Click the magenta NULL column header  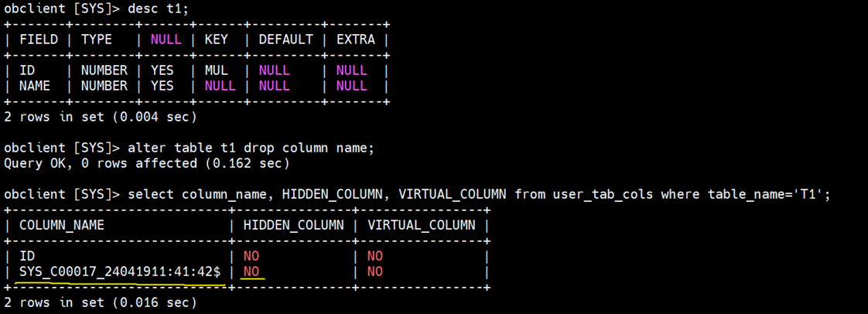(166, 39)
